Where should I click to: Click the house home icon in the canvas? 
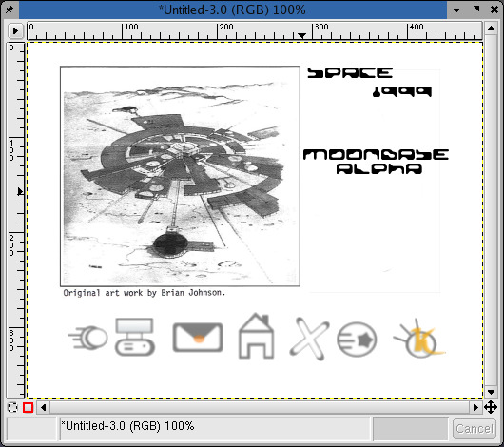256,336
